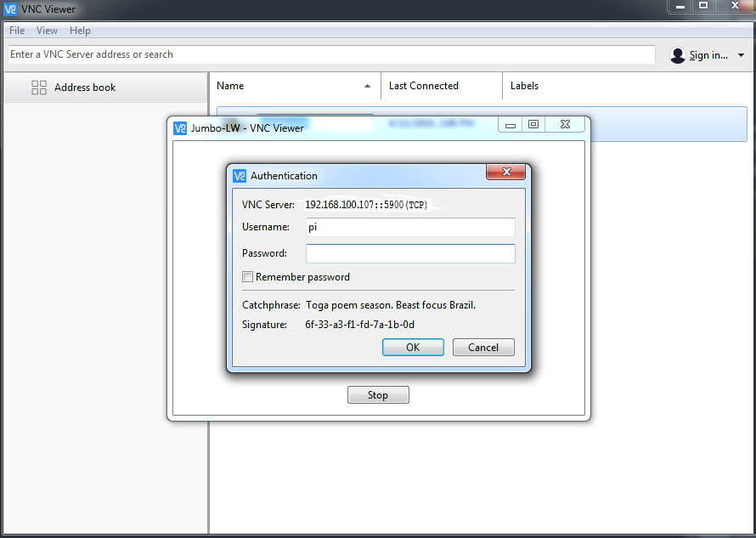
Task: Stop the connection attempt
Action: 378,395
